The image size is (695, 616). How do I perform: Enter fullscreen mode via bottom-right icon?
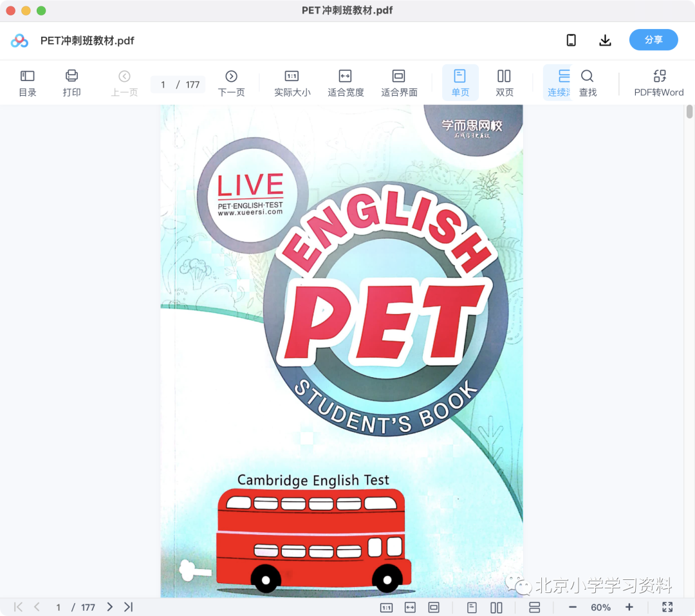tap(667, 607)
